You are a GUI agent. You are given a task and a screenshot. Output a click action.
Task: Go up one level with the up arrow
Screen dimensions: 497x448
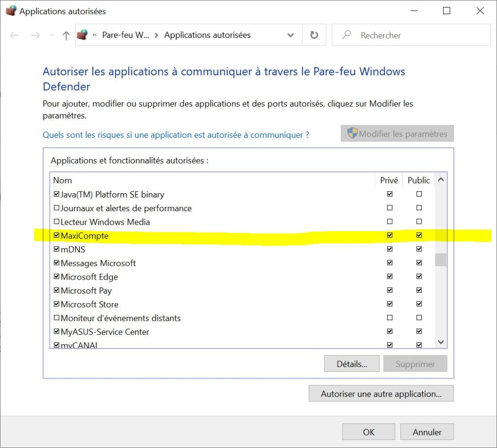pyautogui.click(x=66, y=35)
